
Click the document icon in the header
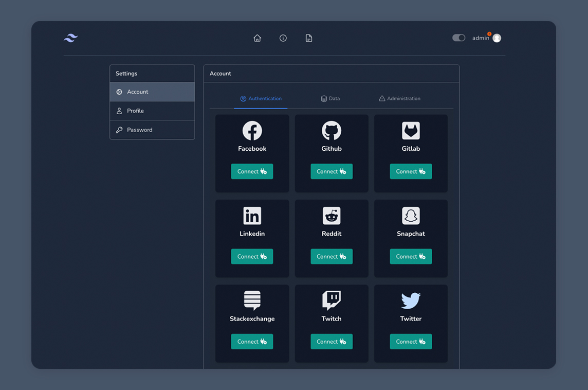point(308,38)
